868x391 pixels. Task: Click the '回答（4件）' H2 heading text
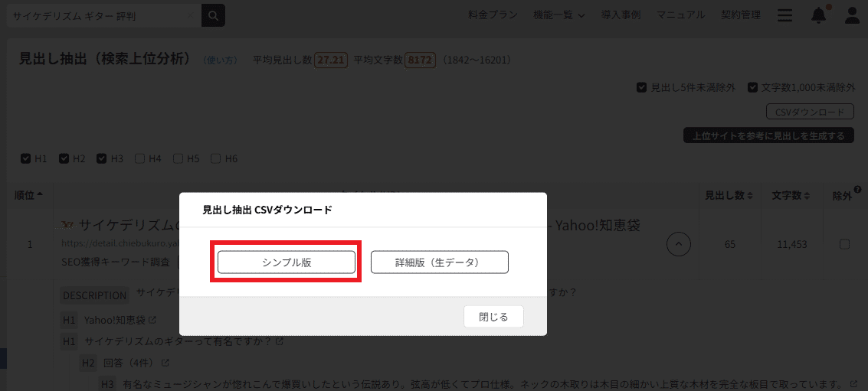pyautogui.click(x=131, y=363)
